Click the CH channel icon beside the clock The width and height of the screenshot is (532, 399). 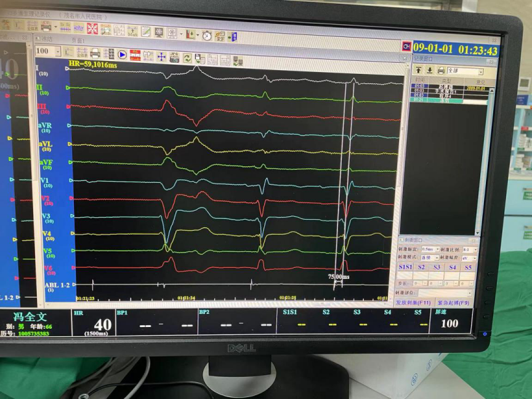point(406,47)
